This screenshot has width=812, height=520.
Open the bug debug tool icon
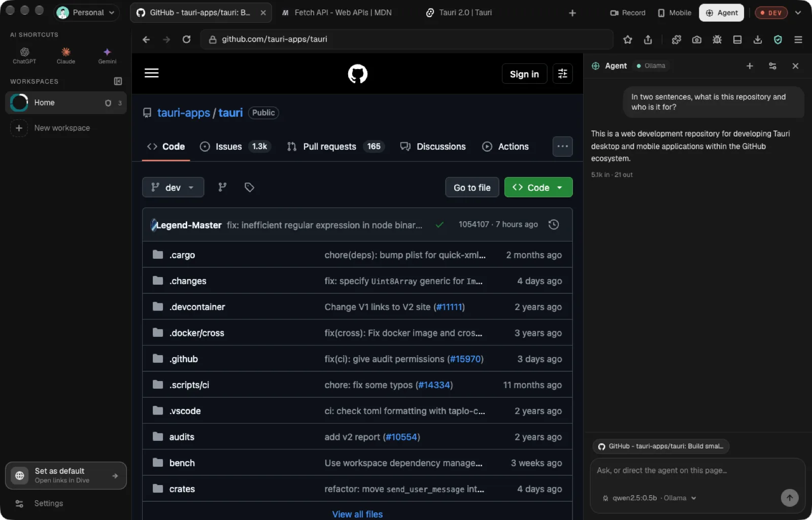click(x=717, y=40)
